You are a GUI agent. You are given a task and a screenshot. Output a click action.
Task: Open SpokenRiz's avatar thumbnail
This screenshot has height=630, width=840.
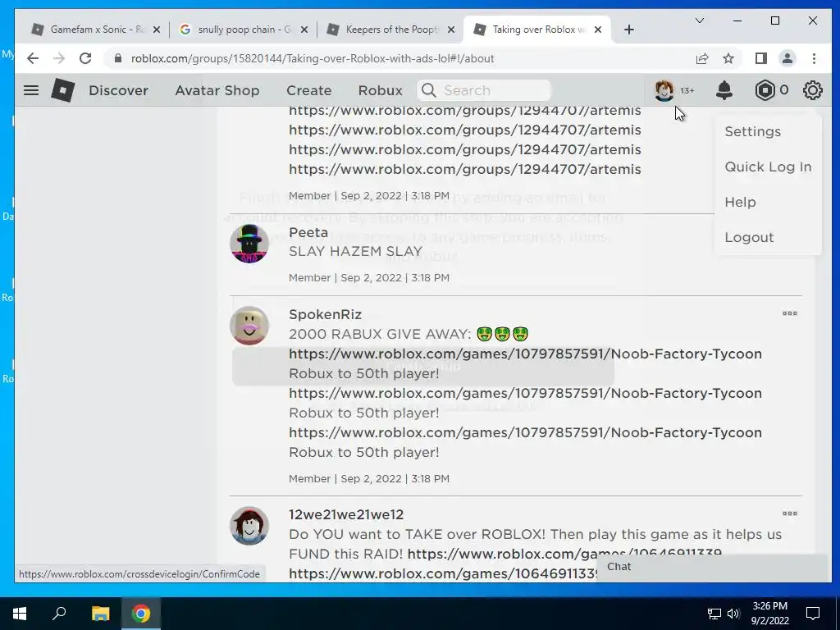point(249,326)
